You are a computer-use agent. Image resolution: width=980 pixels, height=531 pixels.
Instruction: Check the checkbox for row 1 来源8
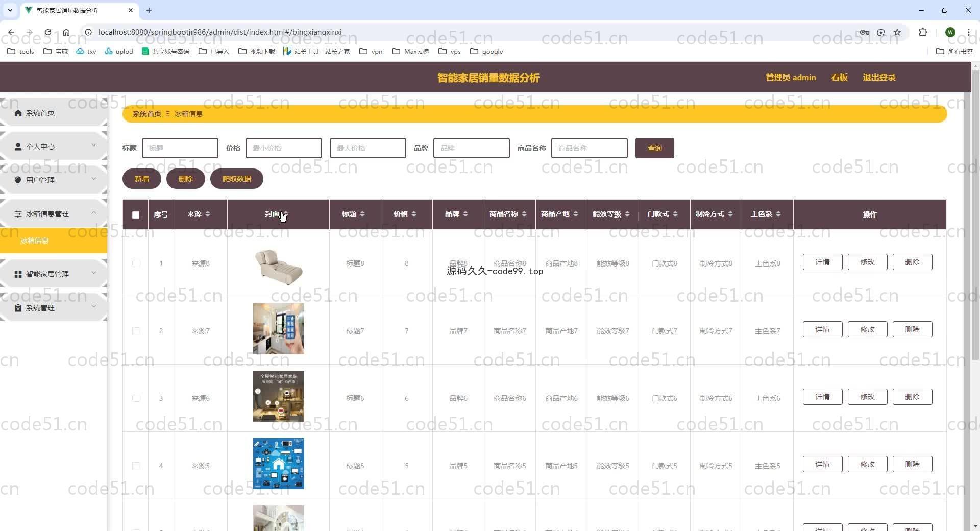(x=136, y=263)
